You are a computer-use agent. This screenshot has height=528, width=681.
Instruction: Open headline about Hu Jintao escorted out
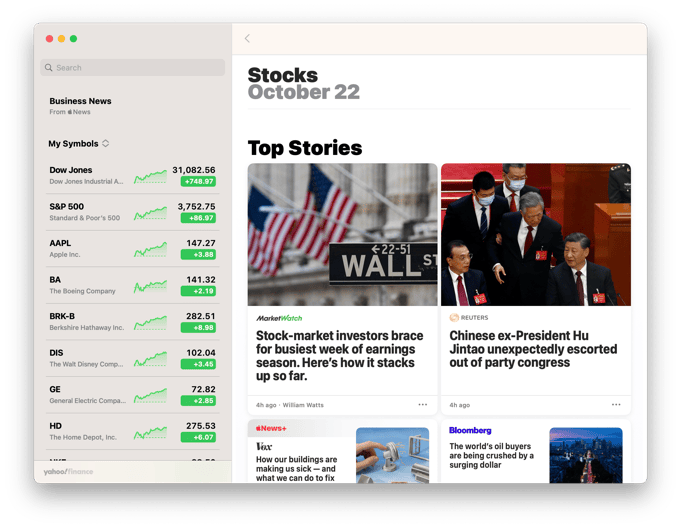(x=533, y=349)
